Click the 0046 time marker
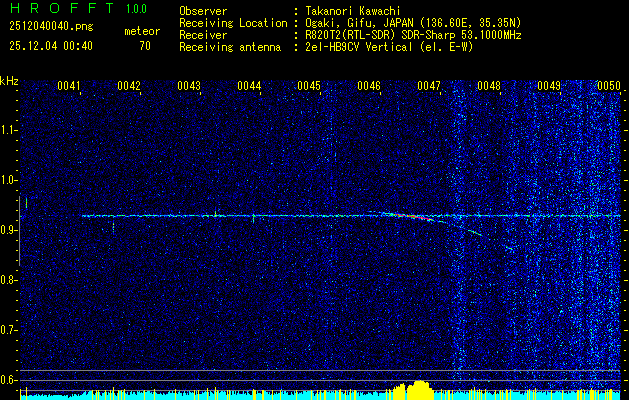The height and width of the screenshot is (400, 629). coord(369,86)
